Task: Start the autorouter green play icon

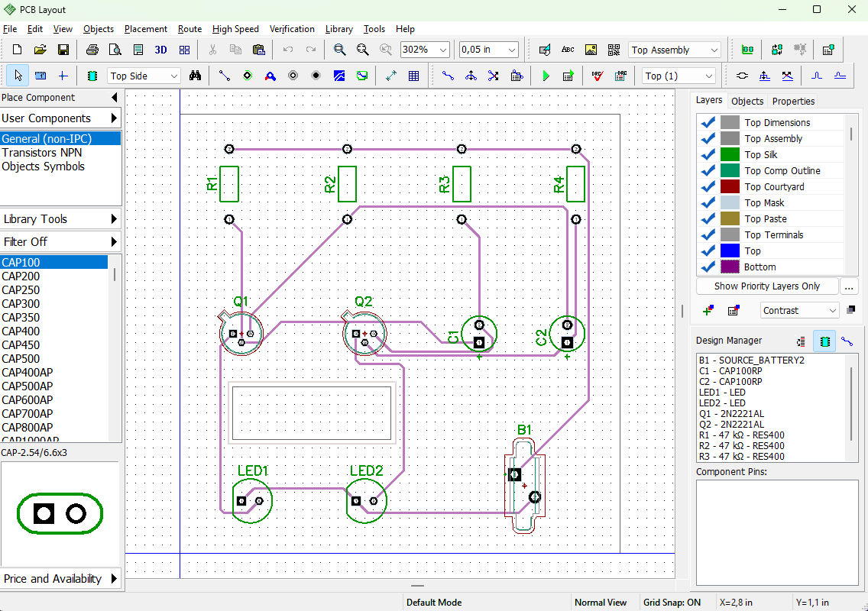Action: pos(546,76)
